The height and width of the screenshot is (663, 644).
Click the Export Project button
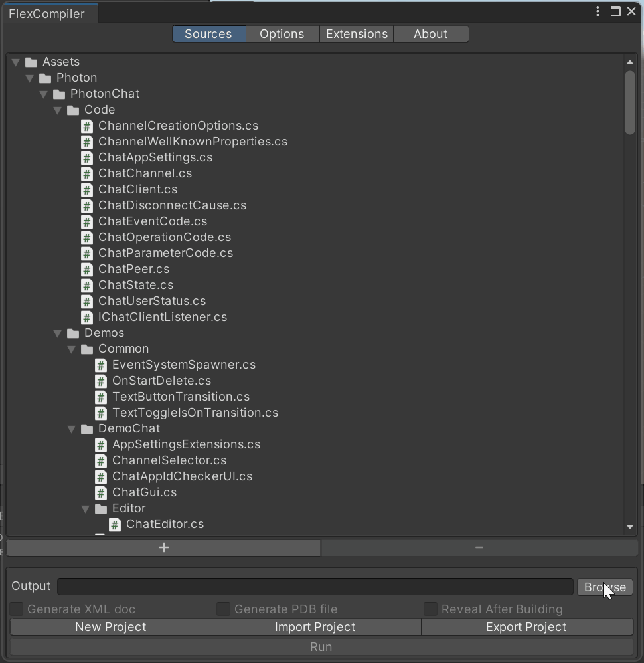click(527, 627)
